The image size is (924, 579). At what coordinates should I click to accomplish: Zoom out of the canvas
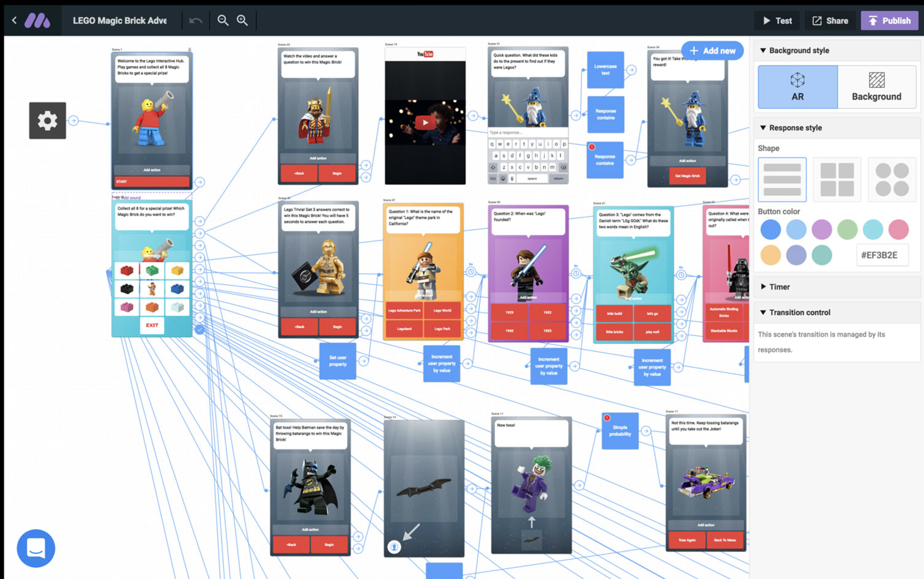223,20
